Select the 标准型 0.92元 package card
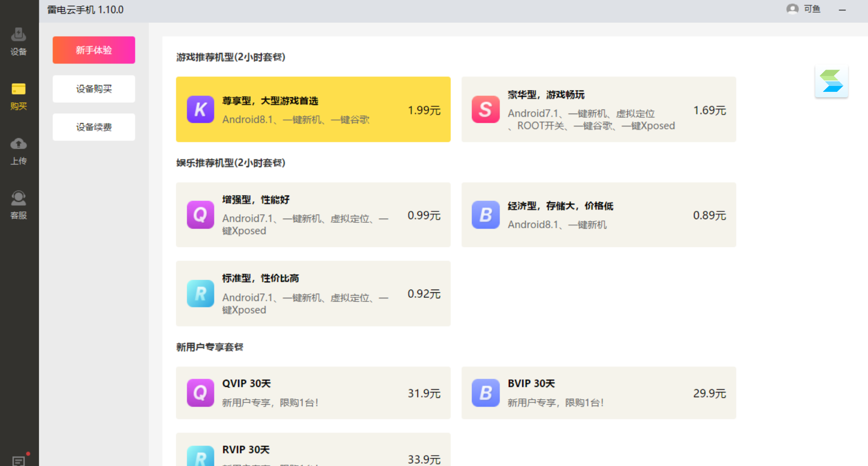Screen dimensions: 868x466 (313, 293)
